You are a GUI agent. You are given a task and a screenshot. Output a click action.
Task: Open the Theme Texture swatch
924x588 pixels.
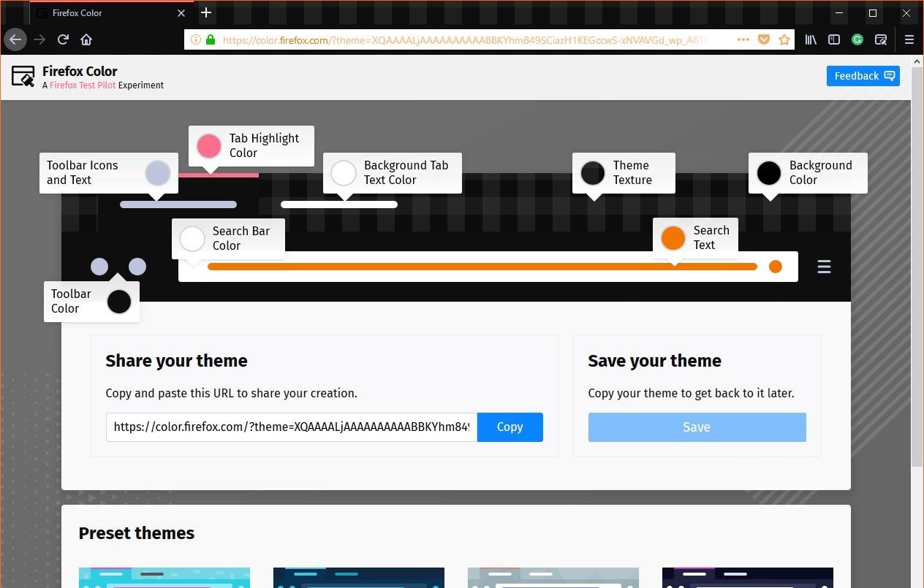pyautogui.click(x=593, y=173)
